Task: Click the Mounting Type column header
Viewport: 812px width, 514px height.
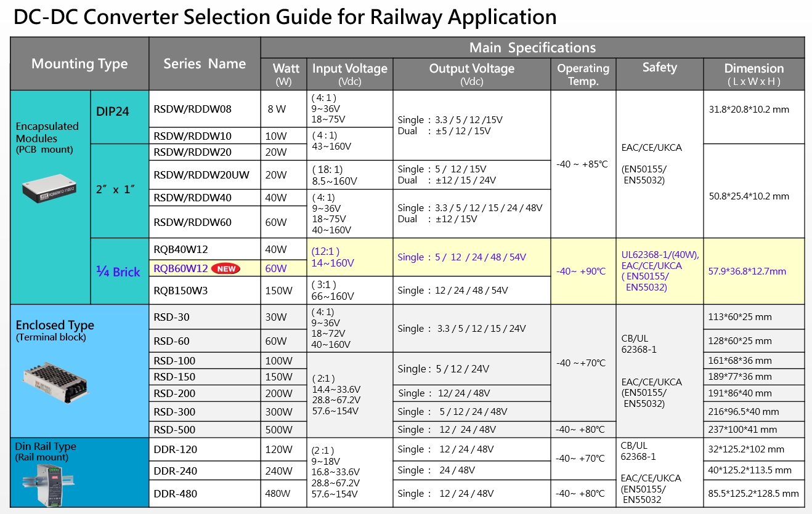Action: click(x=79, y=64)
